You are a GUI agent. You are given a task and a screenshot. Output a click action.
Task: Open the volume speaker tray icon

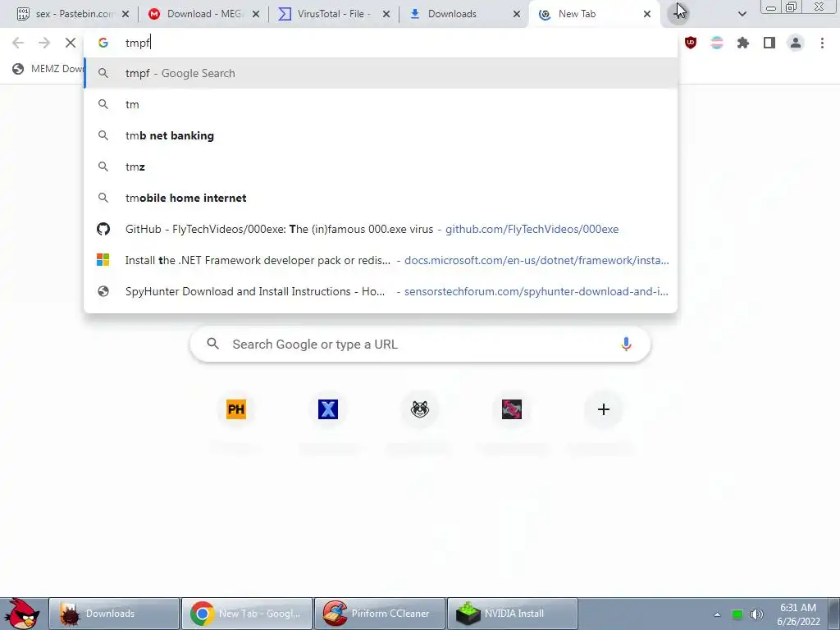[756, 614]
